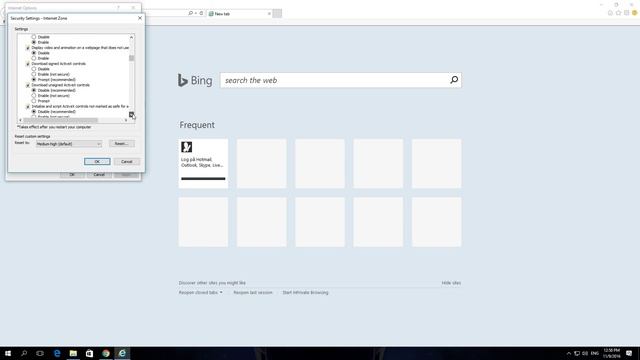Click the taskbar clock and date
This screenshot has width=640, height=360.
611,353
